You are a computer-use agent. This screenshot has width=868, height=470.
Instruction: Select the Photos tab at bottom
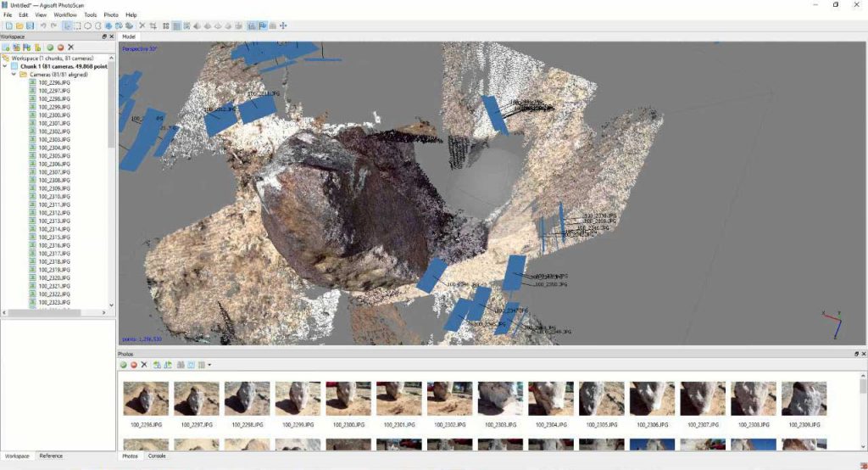click(130, 456)
